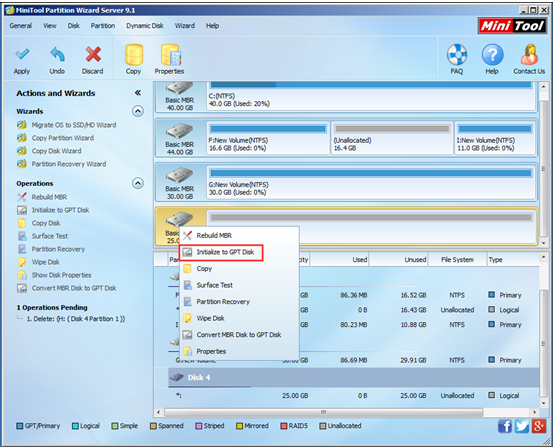The image size is (554, 448).
Task: Open the Twitter share icon
Action: coord(522,426)
